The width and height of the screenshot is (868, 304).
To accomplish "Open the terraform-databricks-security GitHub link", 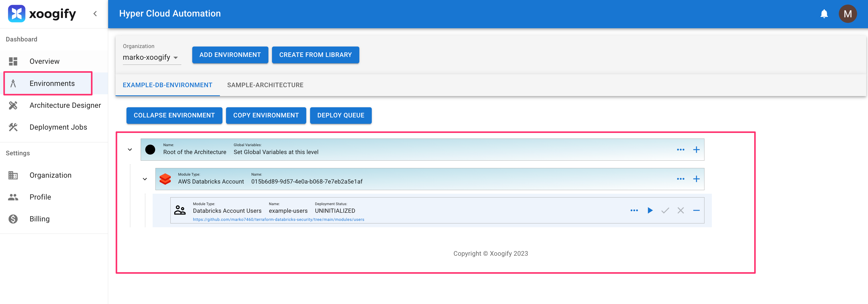I will click(278, 220).
